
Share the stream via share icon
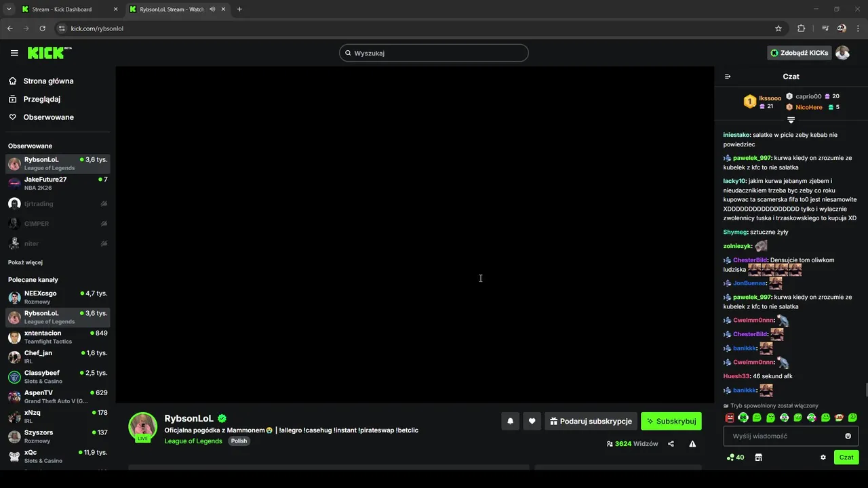pyautogui.click(x=671, y=444)
